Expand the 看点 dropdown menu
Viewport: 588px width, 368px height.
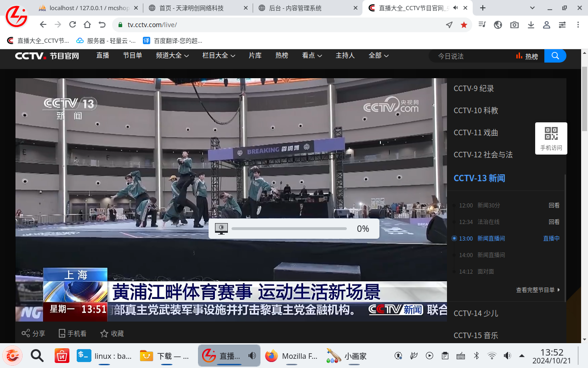[x=312, y=55]
